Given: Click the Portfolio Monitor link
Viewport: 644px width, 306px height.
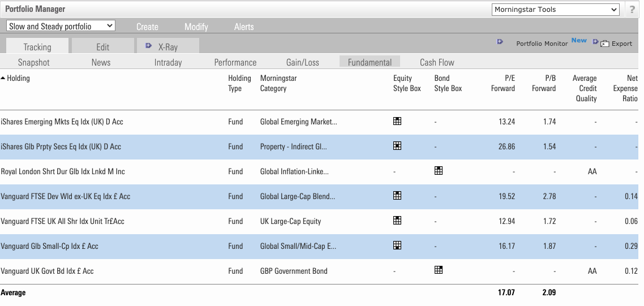Looking at the screenshot, I should tap(542, 44).
